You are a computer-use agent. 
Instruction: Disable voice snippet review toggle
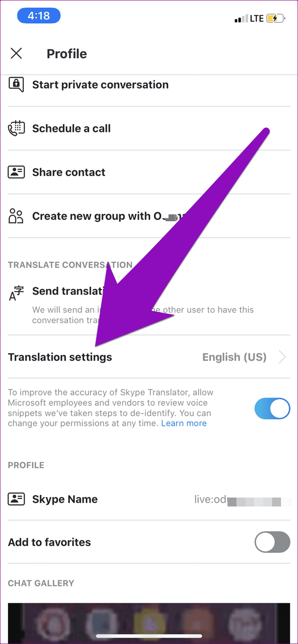[x=272, y=409]
